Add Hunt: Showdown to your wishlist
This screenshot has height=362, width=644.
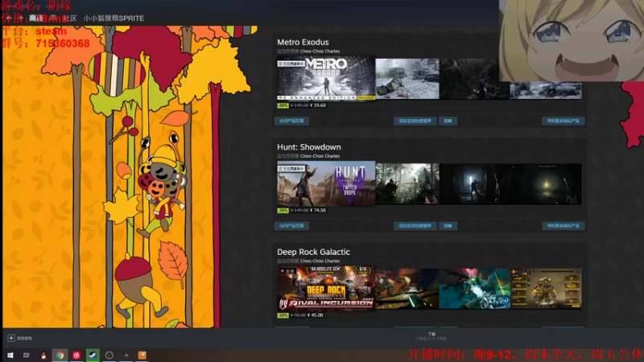(x=415, y=225)
